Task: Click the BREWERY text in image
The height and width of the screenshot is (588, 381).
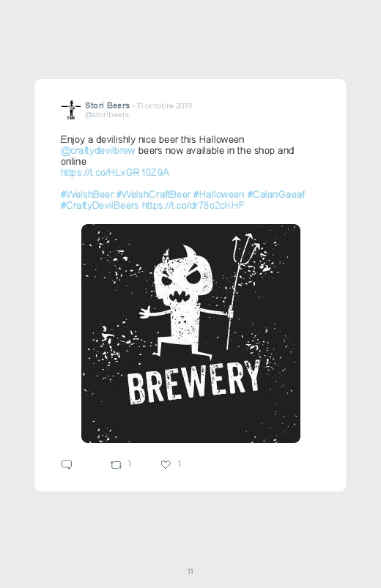Action: pos(193,382)
